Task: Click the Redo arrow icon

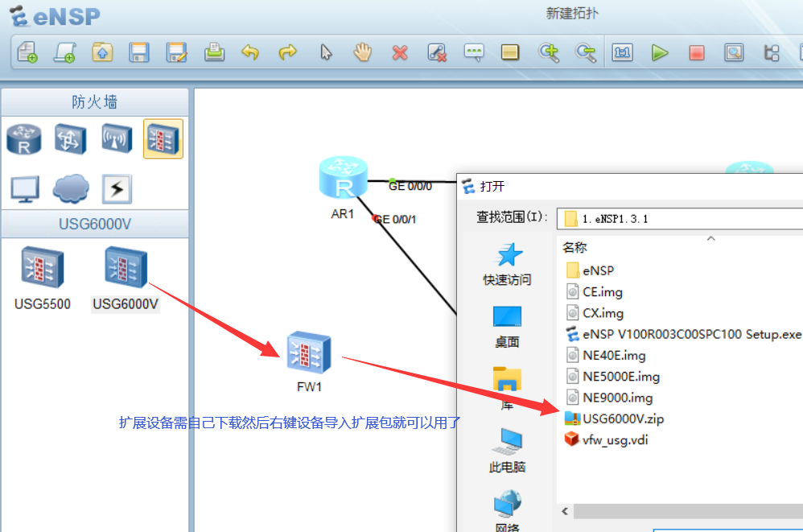Action: (288, 52)
